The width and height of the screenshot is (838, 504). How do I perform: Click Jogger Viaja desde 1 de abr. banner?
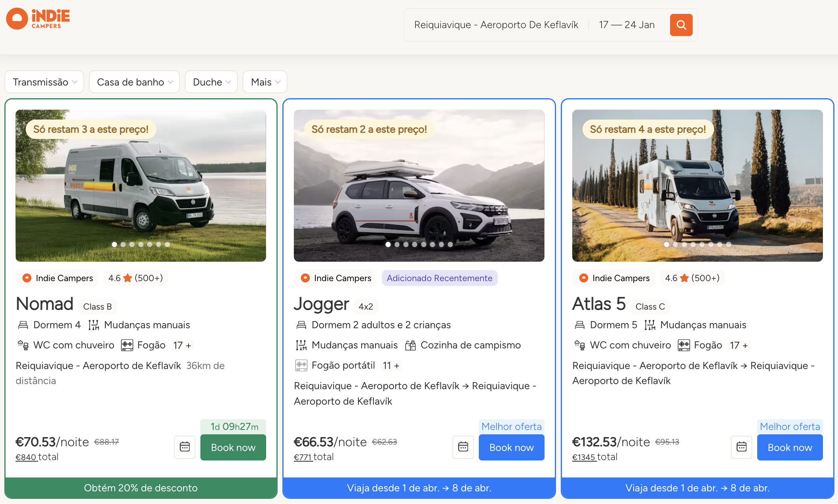pyautogui.click(x=419, y=488)
